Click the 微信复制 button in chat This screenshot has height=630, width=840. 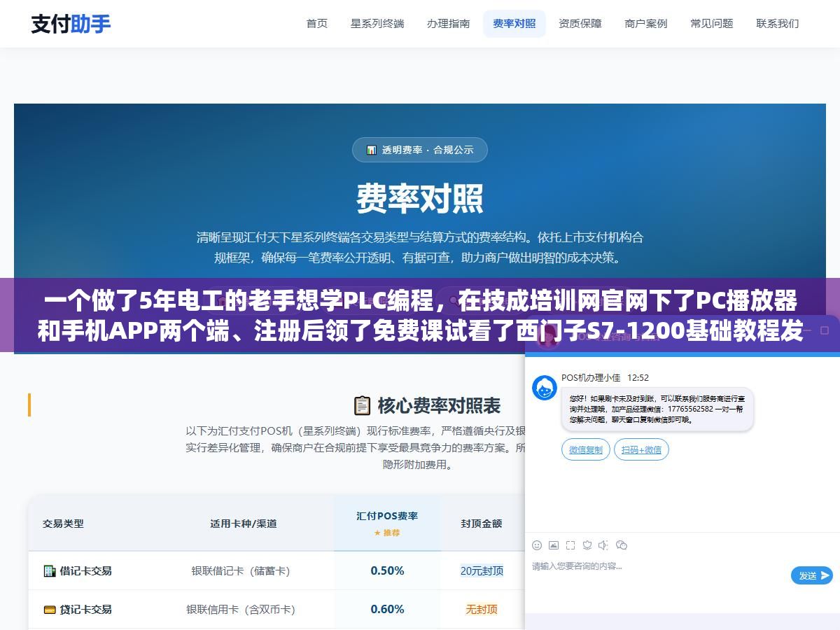click(586, 449)
